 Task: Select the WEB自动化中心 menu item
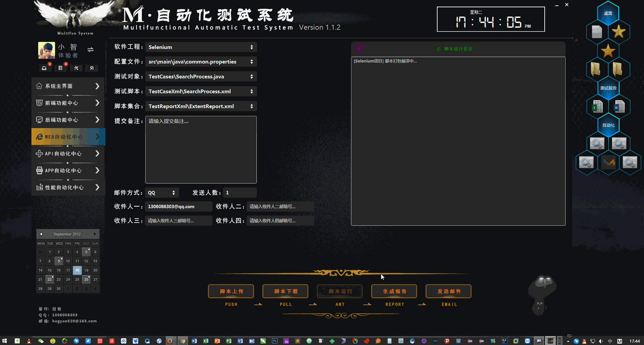point(68,137)
